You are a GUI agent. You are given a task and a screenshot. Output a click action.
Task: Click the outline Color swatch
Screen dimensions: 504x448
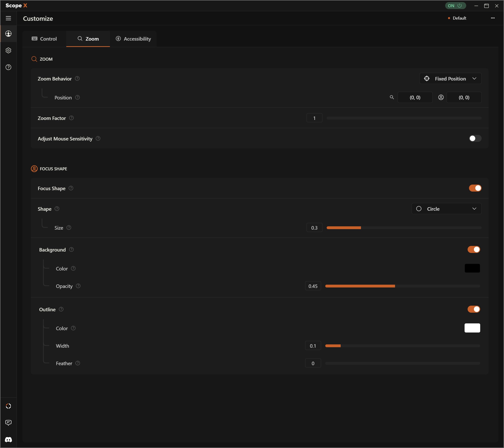(472, 328)
